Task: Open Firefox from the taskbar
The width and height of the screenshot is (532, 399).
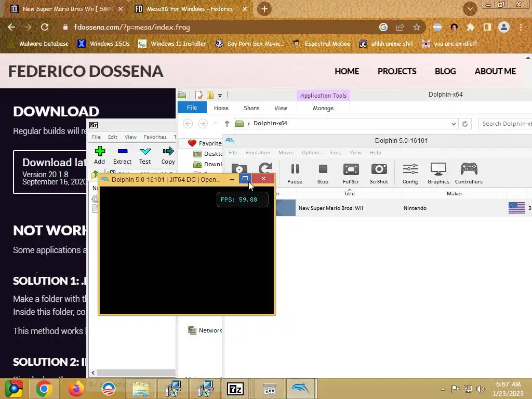Action: click(x=76, y=389)
